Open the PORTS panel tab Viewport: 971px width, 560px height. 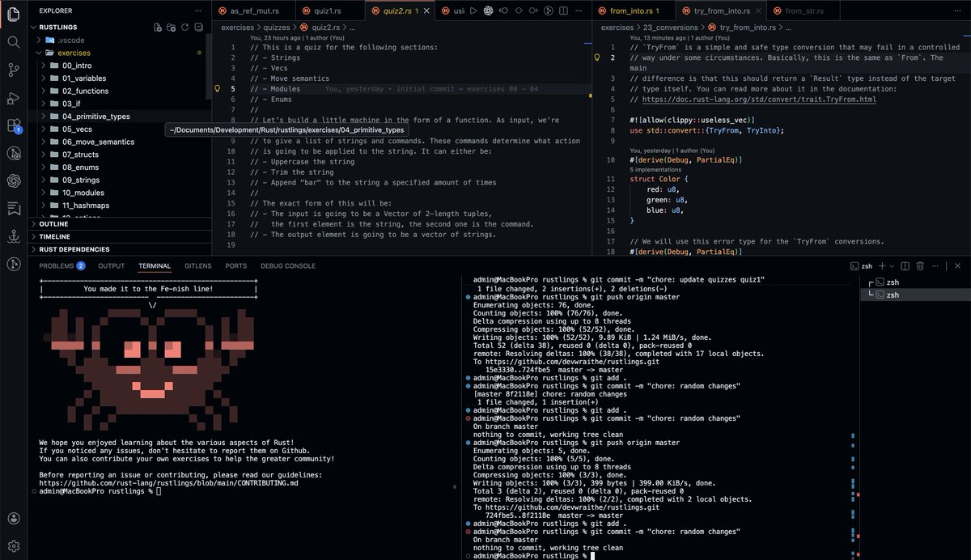click(236, 265)
